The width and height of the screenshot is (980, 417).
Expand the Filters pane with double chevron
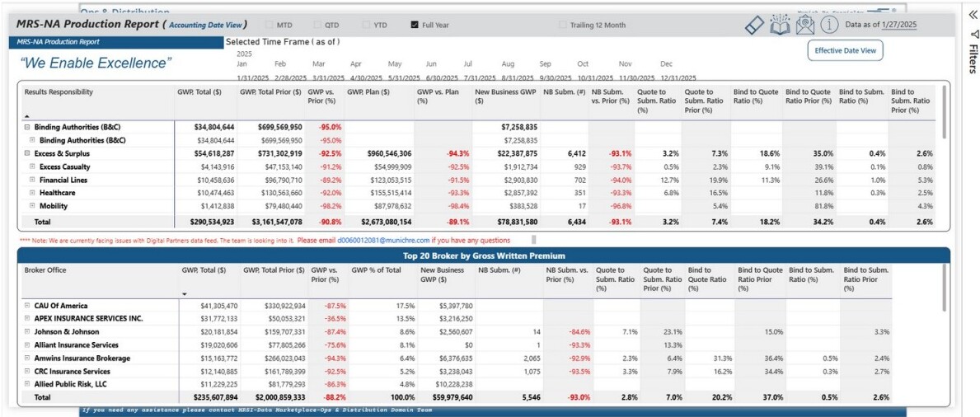click(x=972, y=16)
